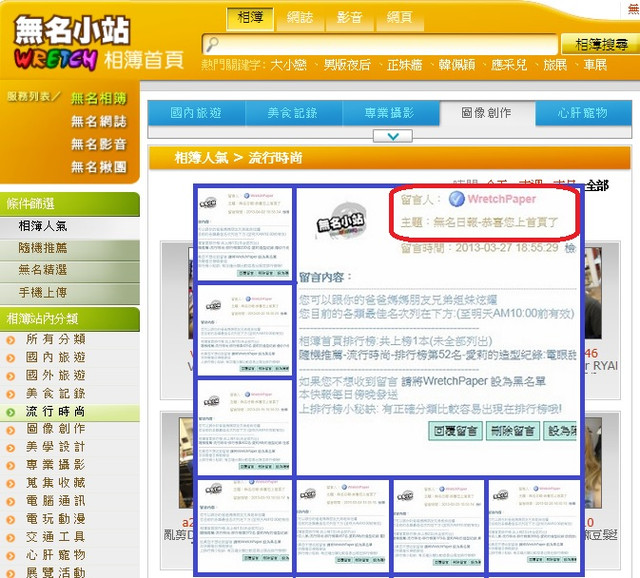Open the 心肝寵物 blue category tab

tap(583, 113)
